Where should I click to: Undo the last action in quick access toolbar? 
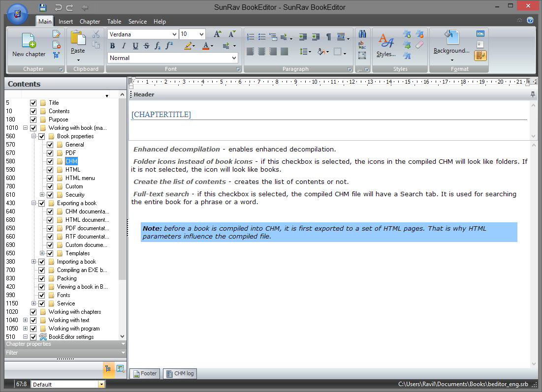point(58,7)
